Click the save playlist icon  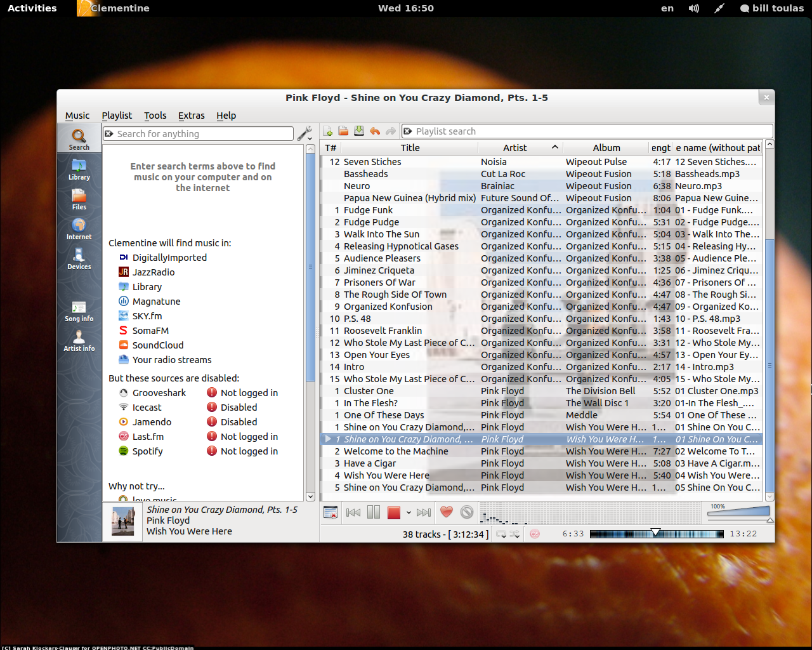(359, 131)
